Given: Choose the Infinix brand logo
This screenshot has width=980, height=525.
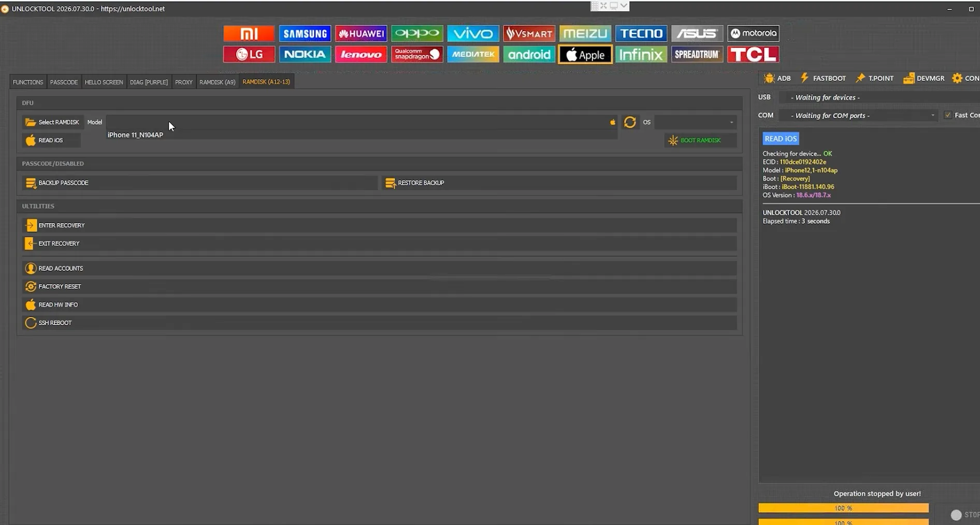Looking at the screenshot, I should click(x=641, y=54).
